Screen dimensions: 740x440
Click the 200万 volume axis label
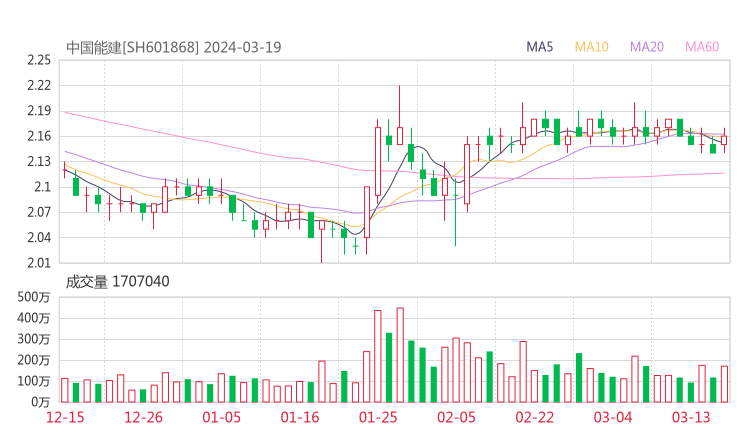pos(34,360)
